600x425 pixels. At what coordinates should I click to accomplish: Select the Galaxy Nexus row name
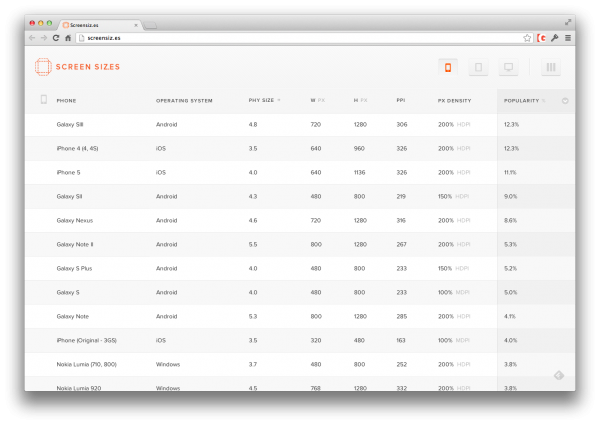point(75,220)
